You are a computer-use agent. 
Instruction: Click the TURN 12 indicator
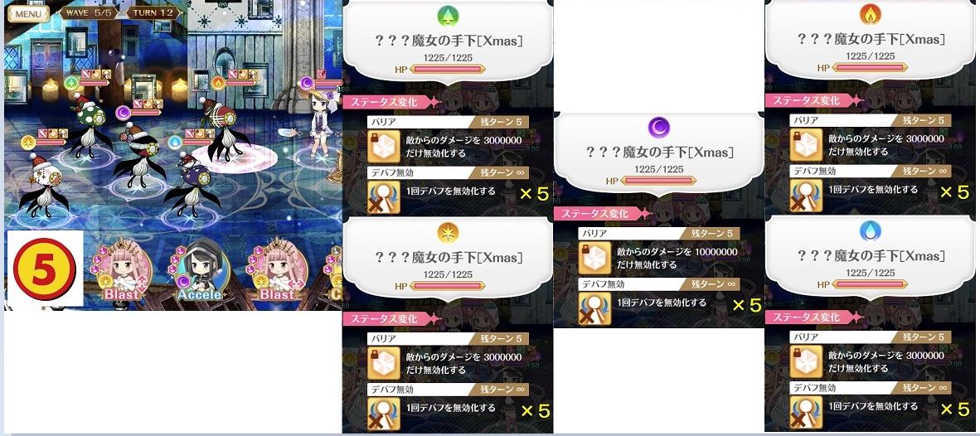153,12
